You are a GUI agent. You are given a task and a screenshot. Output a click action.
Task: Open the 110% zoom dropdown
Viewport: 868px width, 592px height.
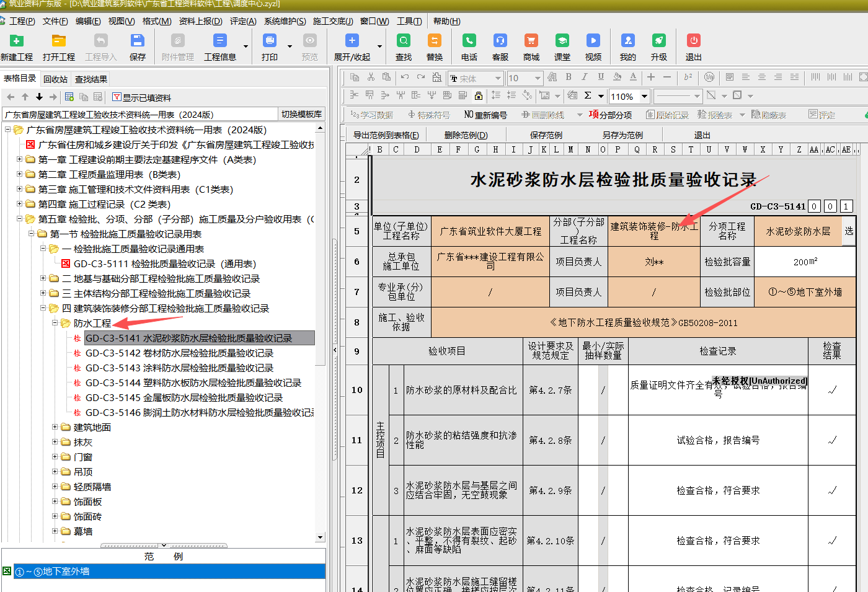pyautogui.click(x=645, y=96)
